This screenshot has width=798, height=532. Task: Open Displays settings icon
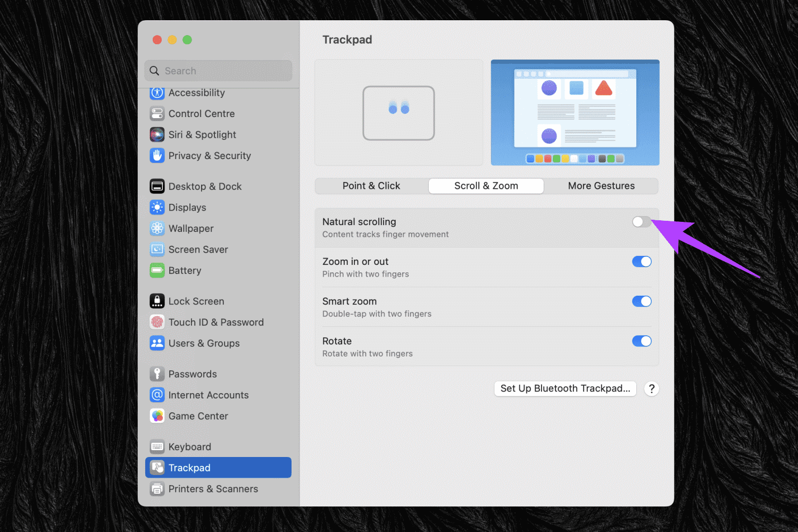click(157, 207)
